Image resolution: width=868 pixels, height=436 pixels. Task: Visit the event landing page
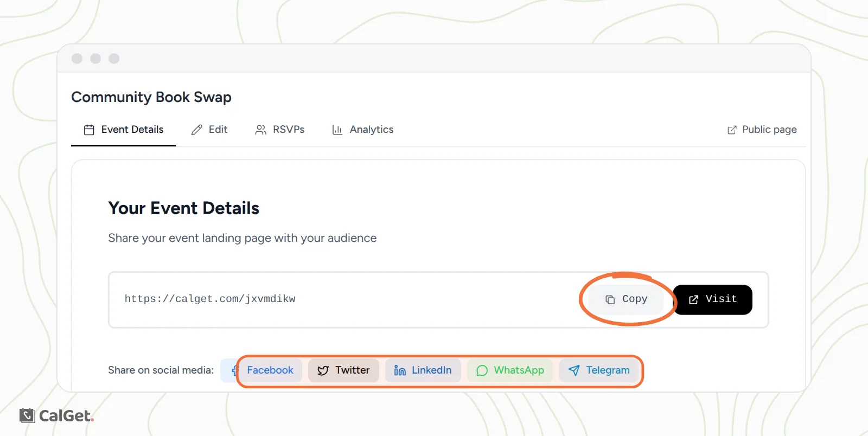pos(713,299)
